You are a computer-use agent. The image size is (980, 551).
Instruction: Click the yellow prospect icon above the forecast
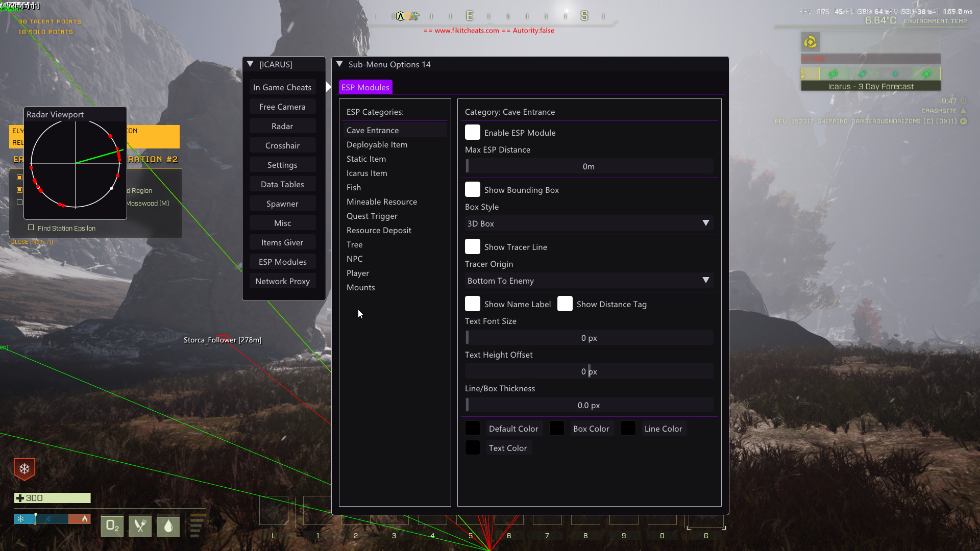tap(811, 42)
